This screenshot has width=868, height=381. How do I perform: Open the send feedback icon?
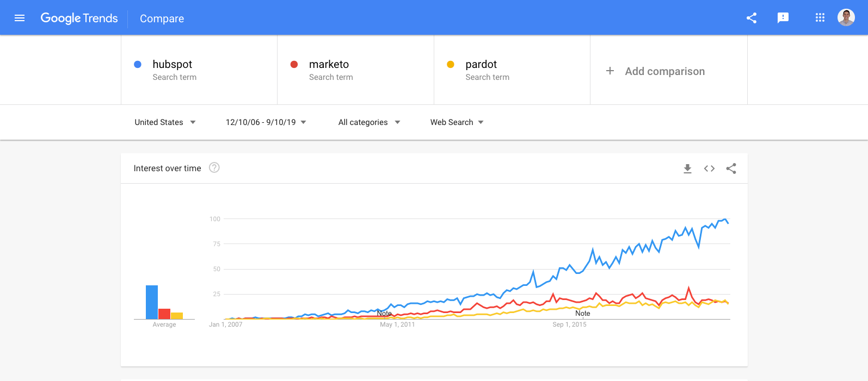click(783, 18)
